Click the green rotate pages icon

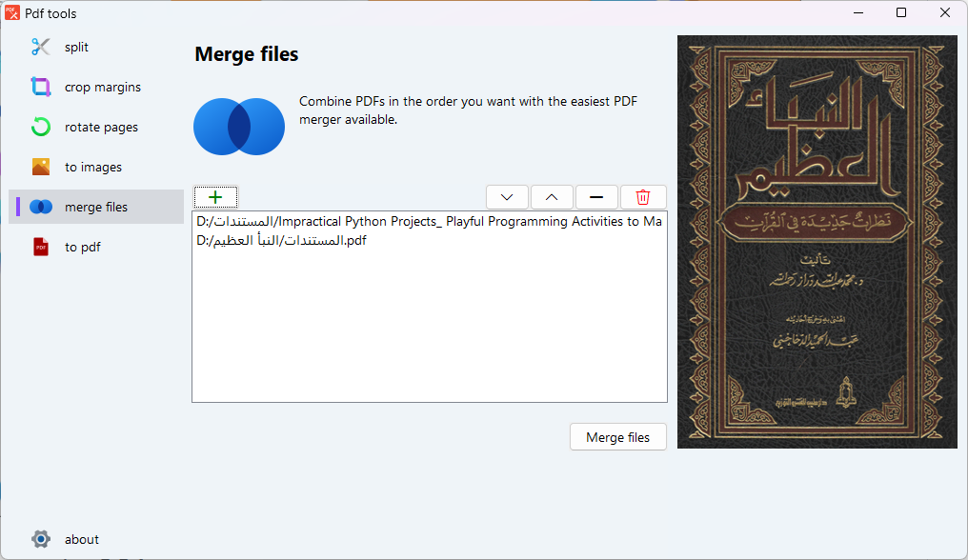pos(41,128)
